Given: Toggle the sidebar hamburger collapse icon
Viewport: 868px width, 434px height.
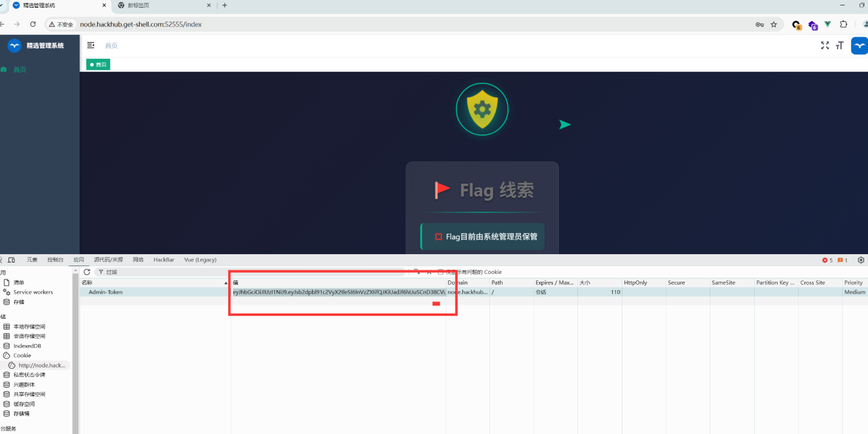Looking at the screenshot, I should (x=91, y=45).
